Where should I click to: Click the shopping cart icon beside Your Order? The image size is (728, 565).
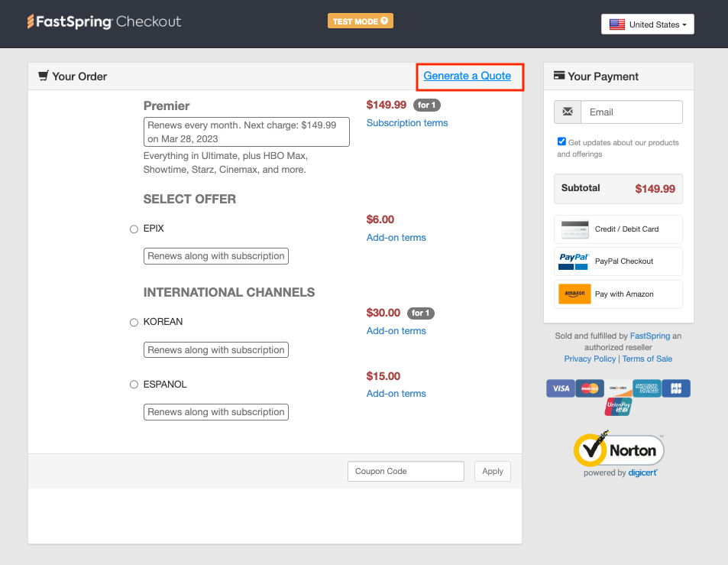(x=44, y=76)
